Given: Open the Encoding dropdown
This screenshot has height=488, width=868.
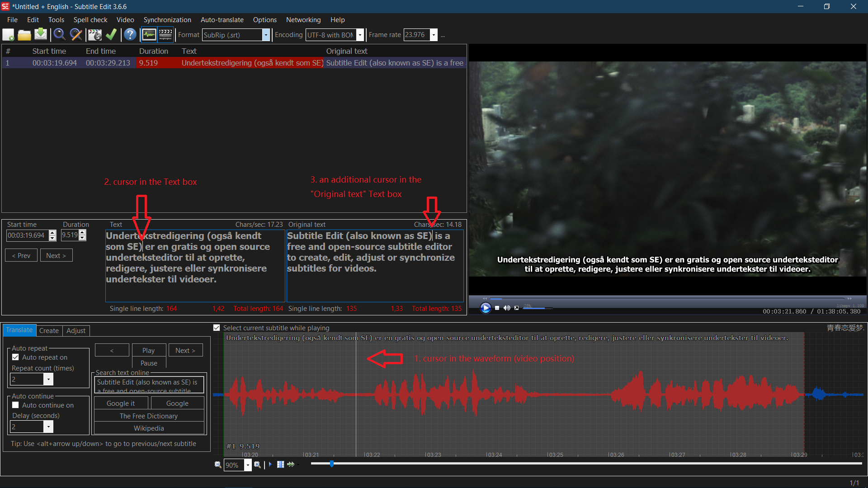Looking at the screenshot, I should point(359,35).
